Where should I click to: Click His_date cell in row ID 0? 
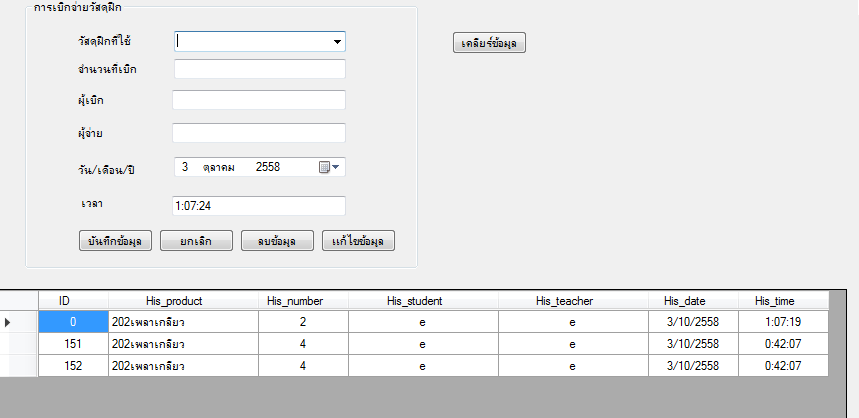tap(694, 322)
